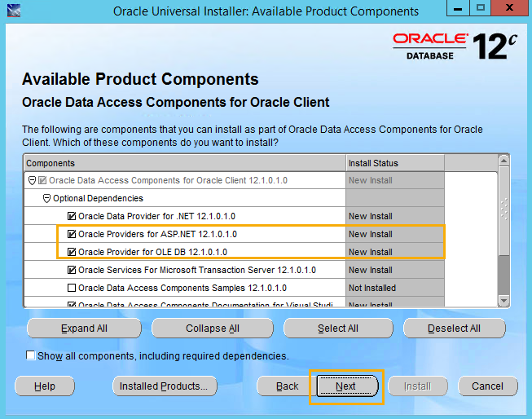Click the Oracle Universal Installer title bar icon
This screenshot has width=532, height=419.
[x=14, y=10]
